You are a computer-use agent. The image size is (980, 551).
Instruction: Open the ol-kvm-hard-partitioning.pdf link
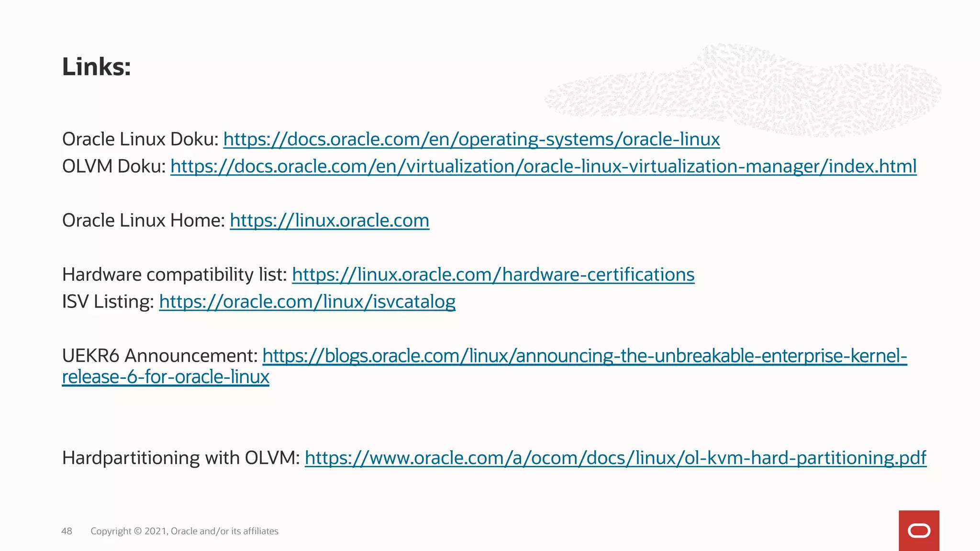click(x=615, y=458)
